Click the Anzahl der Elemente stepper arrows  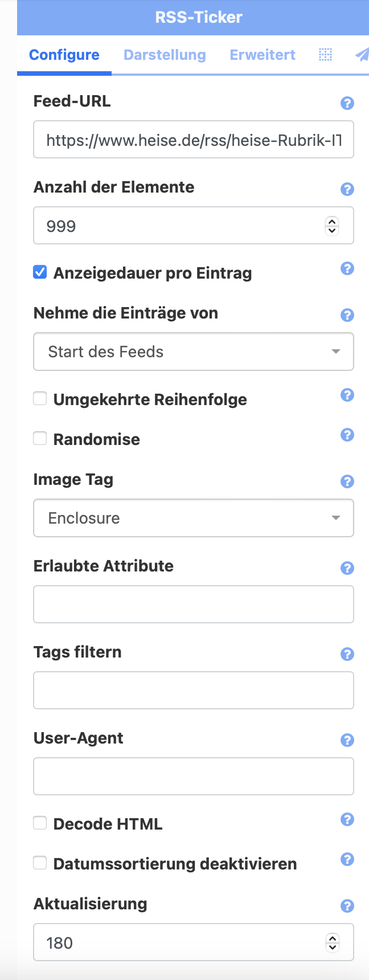coord(332,226)
